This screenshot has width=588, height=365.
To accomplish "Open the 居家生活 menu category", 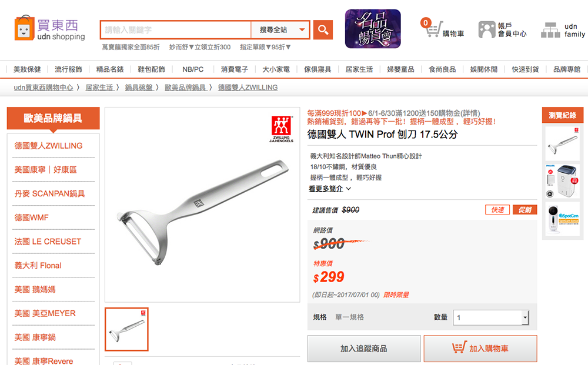I will pyautogui.click(x=359, y=69).
